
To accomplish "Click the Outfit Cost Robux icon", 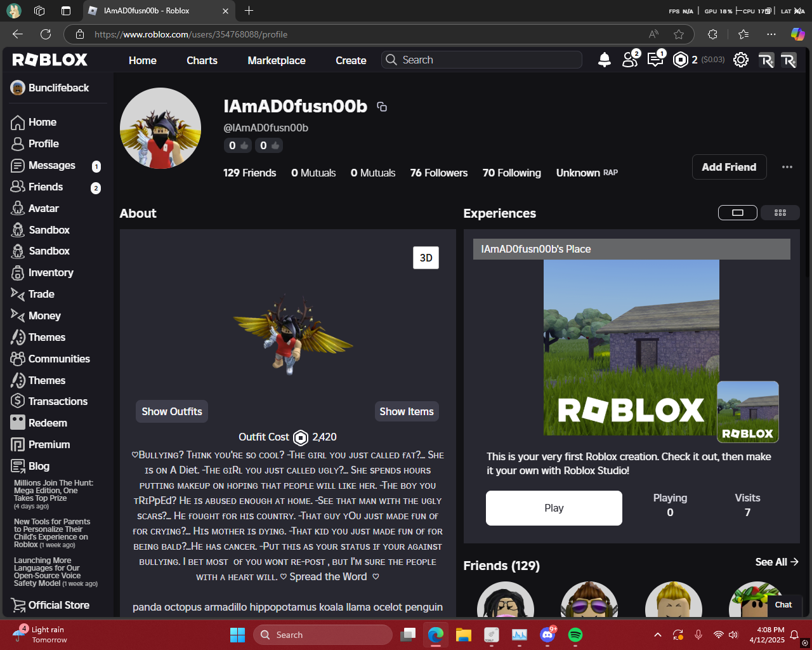I will (x=301, y=437).
